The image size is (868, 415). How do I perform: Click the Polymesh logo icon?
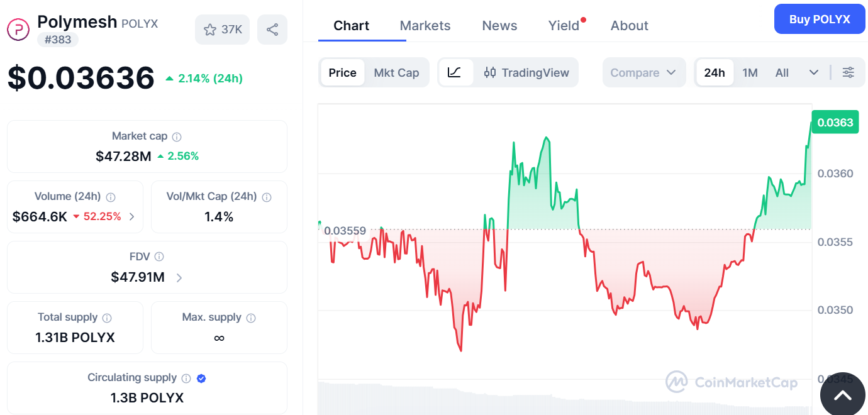click(x=18, y=30)
